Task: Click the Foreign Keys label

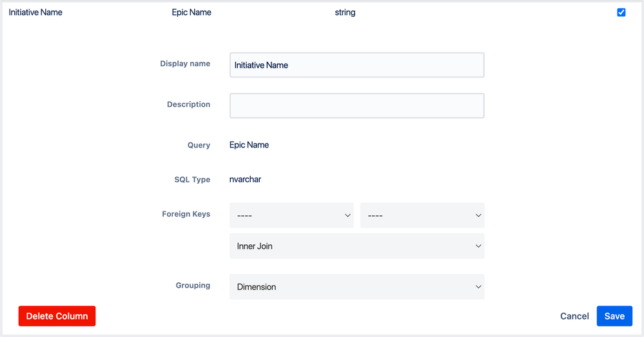Action: coord(186,214)
